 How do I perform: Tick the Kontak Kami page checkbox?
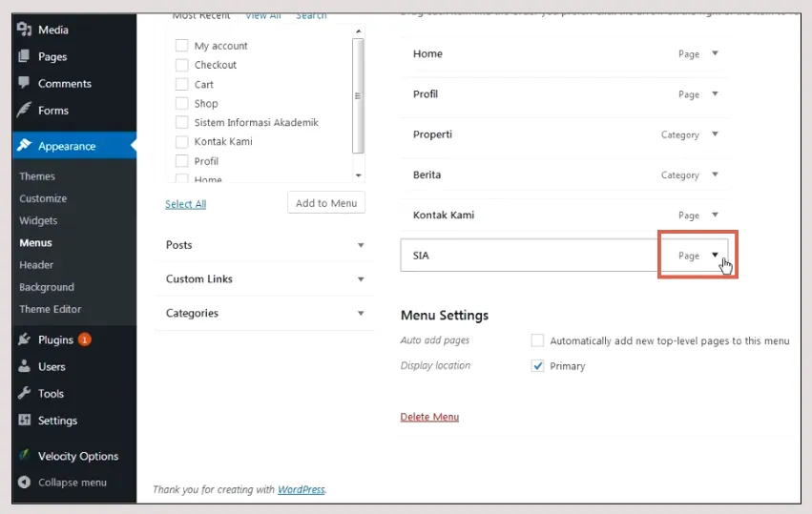pos(181,142)
